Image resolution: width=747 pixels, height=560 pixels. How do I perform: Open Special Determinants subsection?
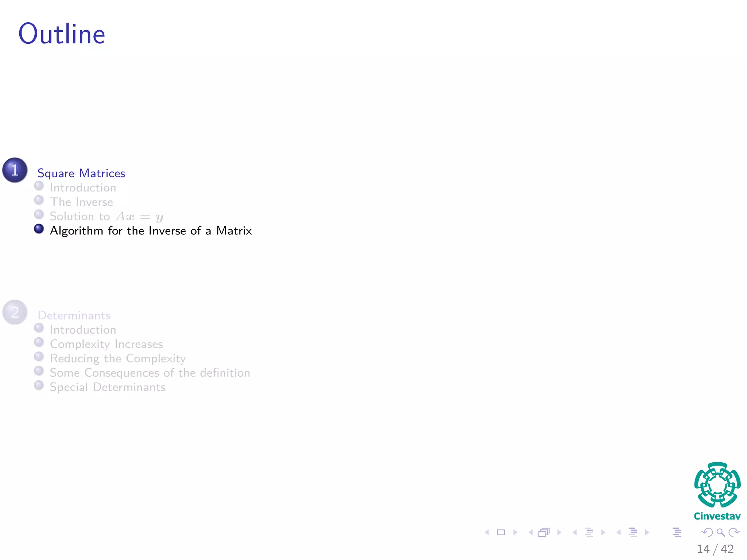[x=108, y=387]
